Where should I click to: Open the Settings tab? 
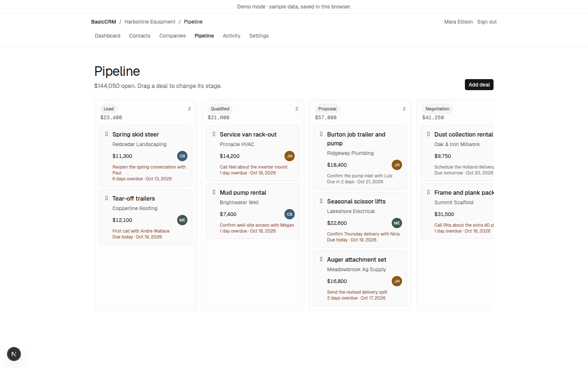click(259, 36)
